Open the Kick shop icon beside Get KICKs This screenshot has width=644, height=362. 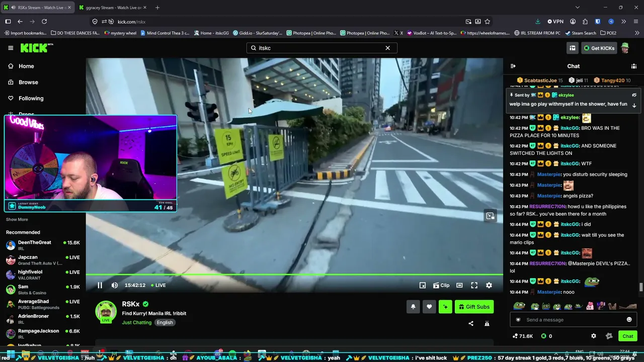coord(573,48)
